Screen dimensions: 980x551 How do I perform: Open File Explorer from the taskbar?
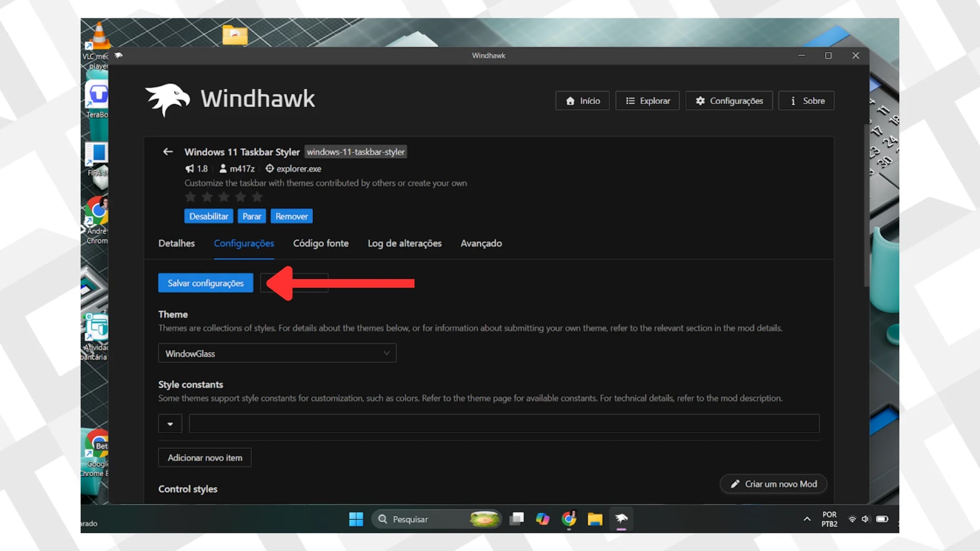595,519
